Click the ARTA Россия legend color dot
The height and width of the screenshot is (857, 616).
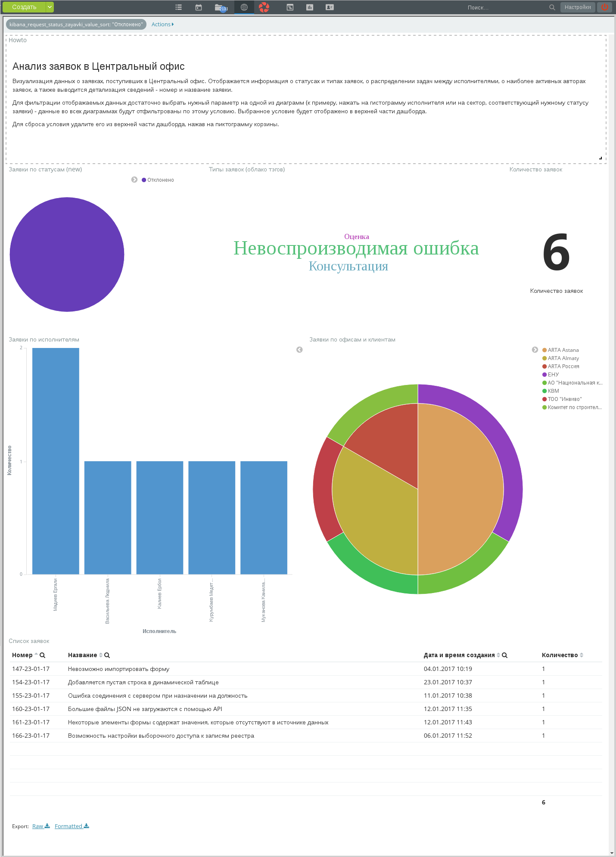point(544,366)
